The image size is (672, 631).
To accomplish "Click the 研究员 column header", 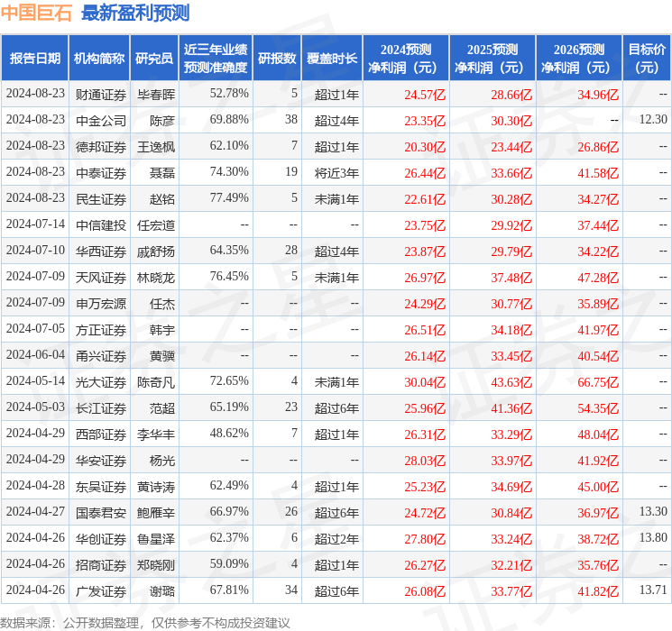I will pos(154,59).
